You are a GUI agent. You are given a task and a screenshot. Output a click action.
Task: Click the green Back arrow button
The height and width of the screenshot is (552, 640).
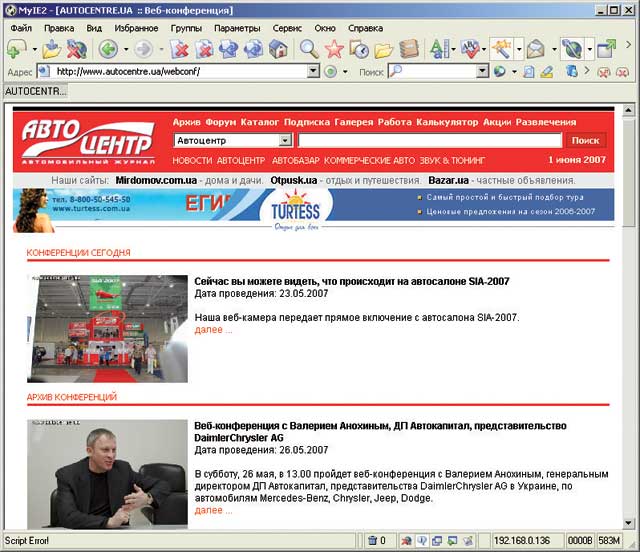coord(108,49)
